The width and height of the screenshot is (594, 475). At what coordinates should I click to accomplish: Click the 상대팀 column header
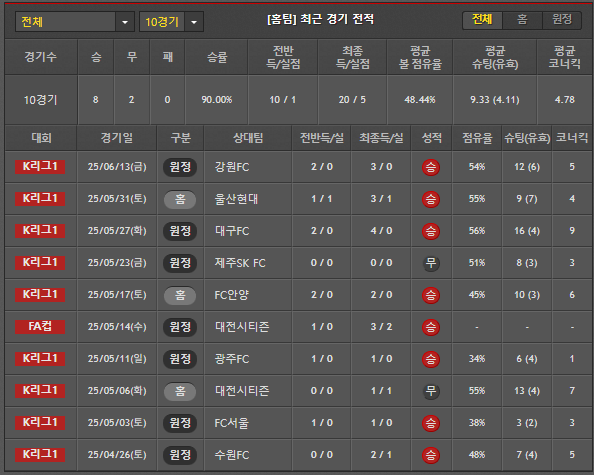(x=248, y=138)
